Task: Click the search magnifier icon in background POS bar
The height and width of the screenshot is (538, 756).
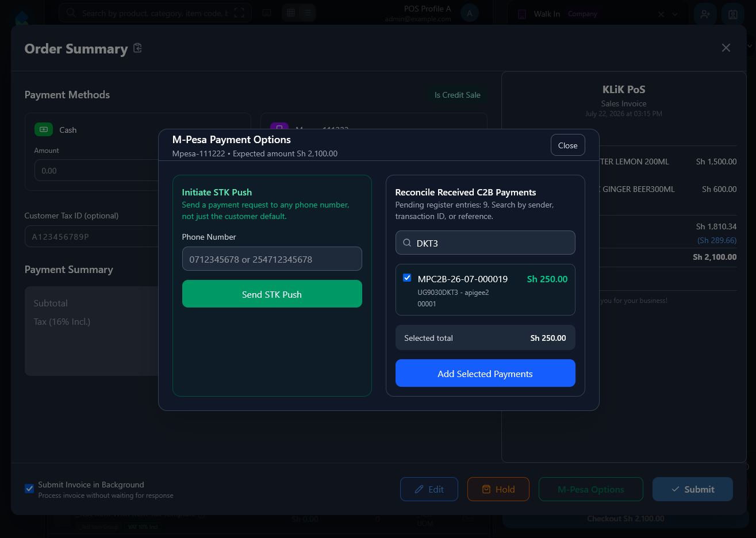Action: click(x=71, y=12)
